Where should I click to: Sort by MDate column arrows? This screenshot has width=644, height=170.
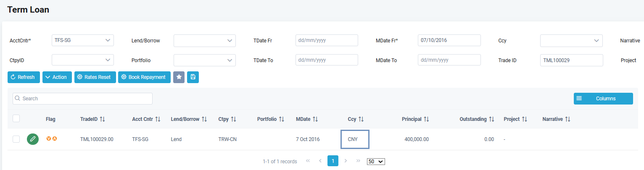coord(315,119)
